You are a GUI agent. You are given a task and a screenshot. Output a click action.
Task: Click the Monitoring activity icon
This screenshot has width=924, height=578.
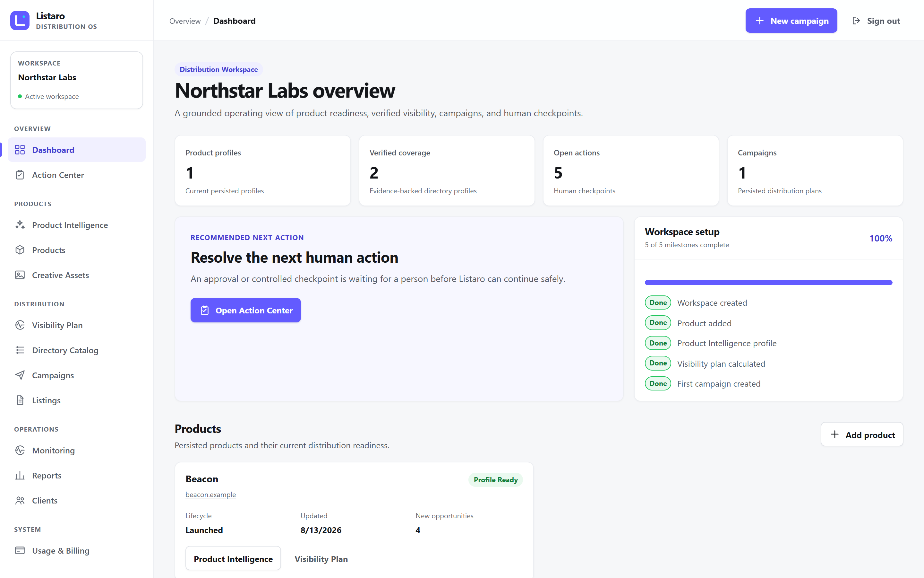point(20,450)
